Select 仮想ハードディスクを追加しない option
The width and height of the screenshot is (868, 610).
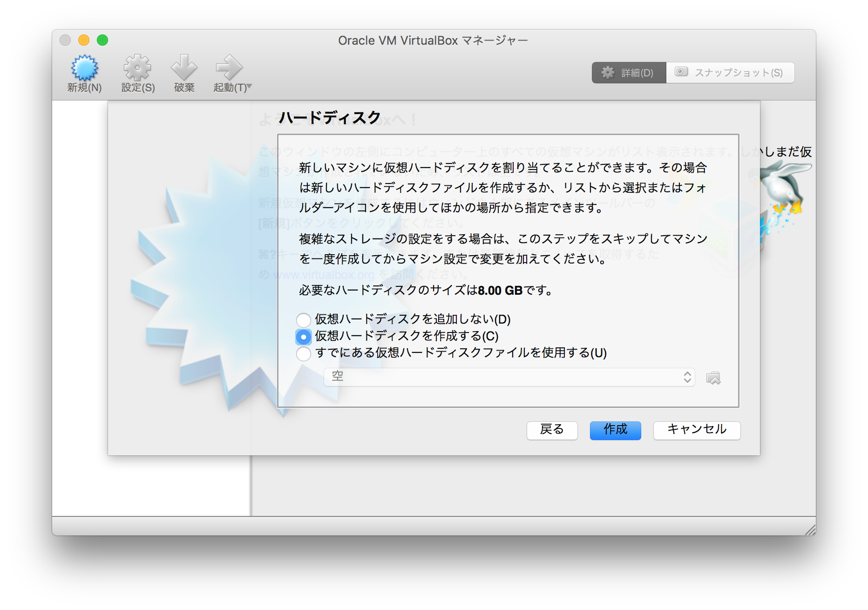pyautogui.click(x=303, y=320)
